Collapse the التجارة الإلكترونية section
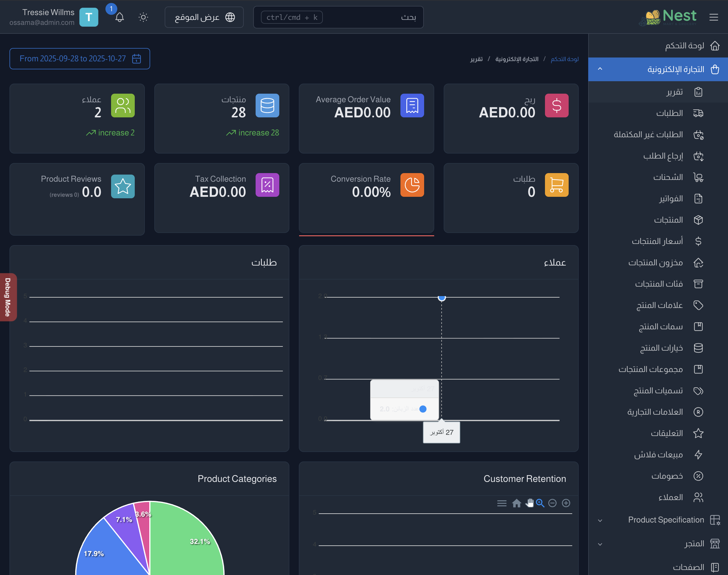The height and width of the screenshot is (575, 728). pyautogui.click(x=600, y=69)
